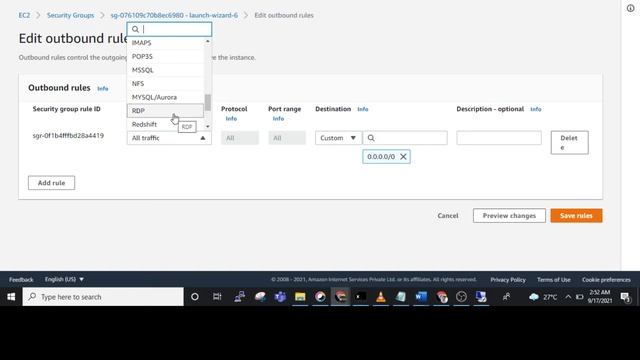Open Cookie preferences

(606, 280)
